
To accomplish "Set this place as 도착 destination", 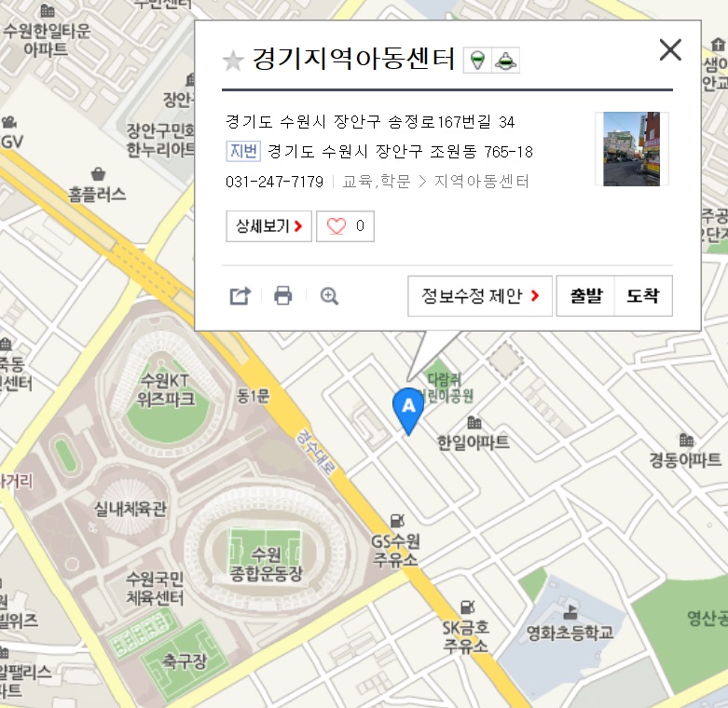I will (x=643, y=296).
